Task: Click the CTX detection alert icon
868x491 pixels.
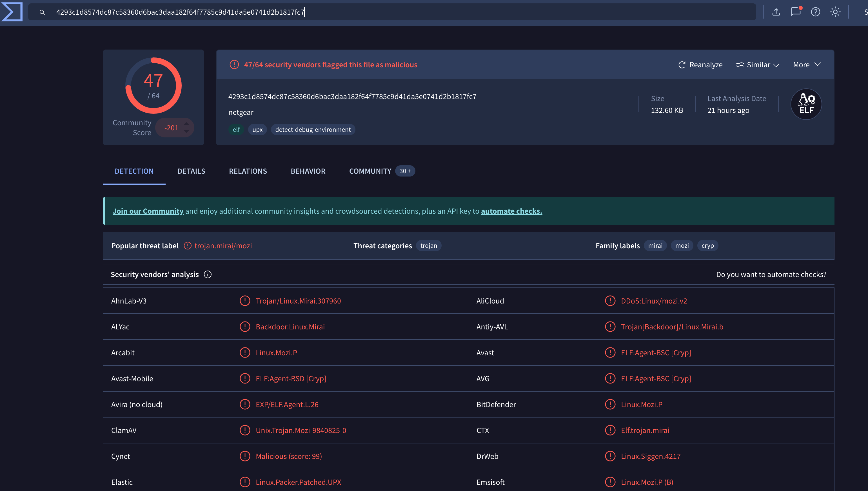Action: tap(610, 430)
